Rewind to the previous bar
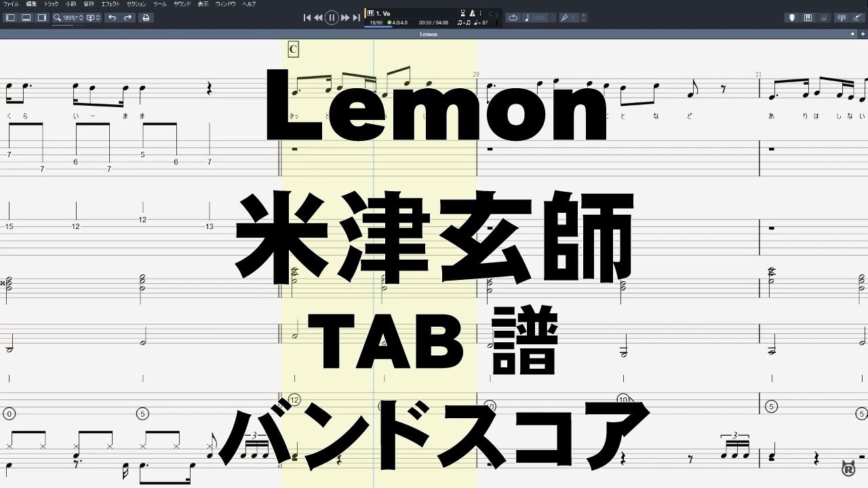 click(x=318, y=18)
